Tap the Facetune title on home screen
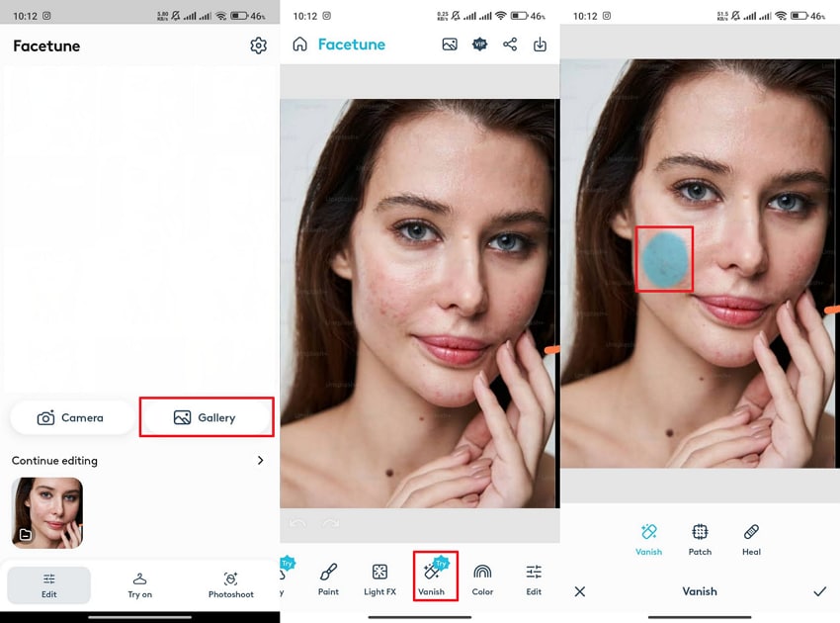 tap(46, 46)
